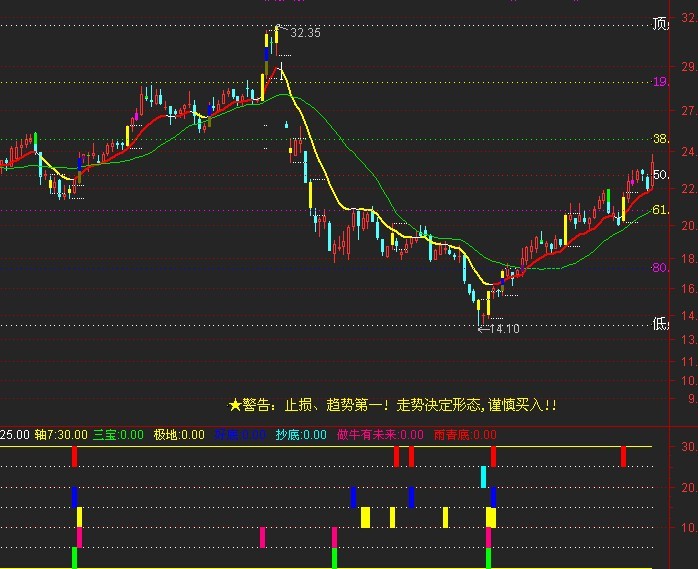Click the lone magenta signal bar without a green bar
The height and width of the screenshot is (569, 698).
263,537
